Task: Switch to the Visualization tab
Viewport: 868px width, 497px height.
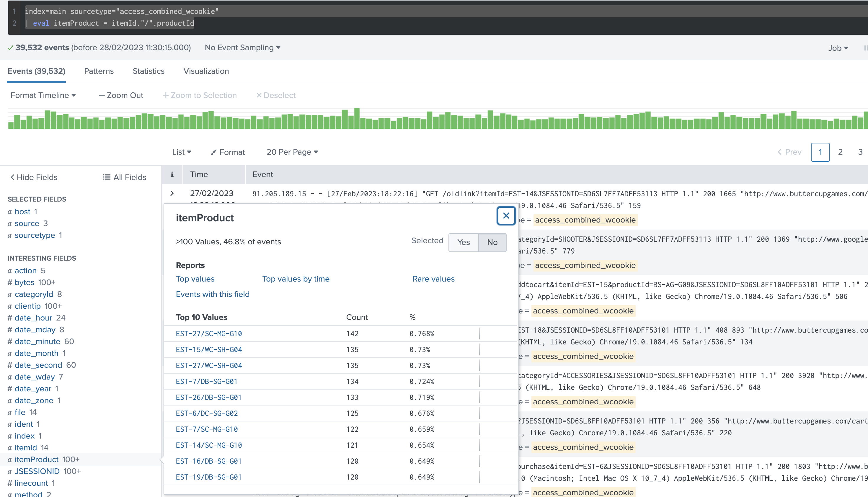Action: (x=206, y=71)
